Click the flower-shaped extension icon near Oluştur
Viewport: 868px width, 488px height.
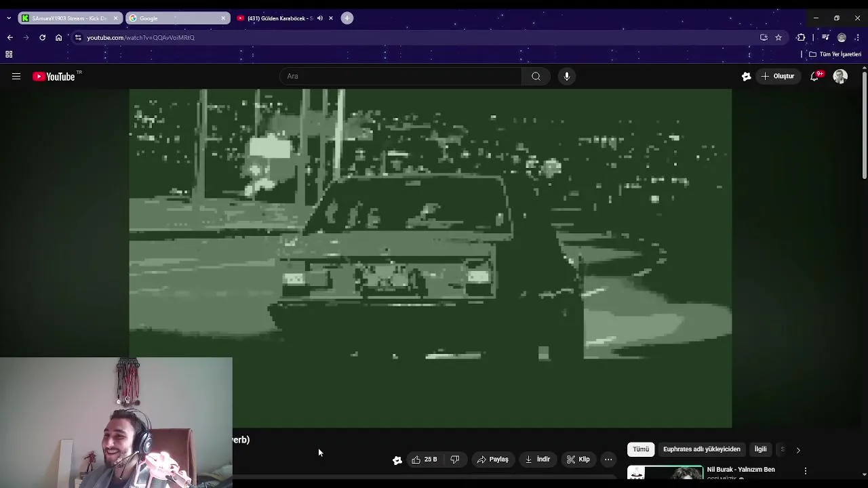(746, 77)
